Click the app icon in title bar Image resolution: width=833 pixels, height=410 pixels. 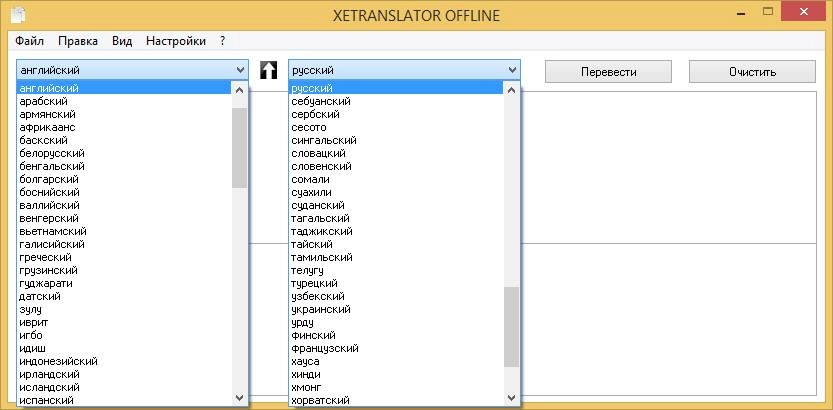(18, 15)
